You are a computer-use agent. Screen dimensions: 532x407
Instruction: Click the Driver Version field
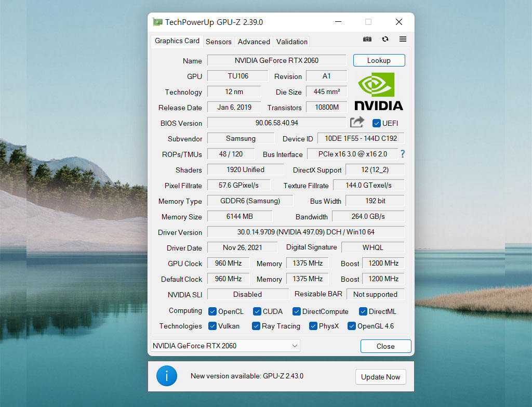click(306, 232)
